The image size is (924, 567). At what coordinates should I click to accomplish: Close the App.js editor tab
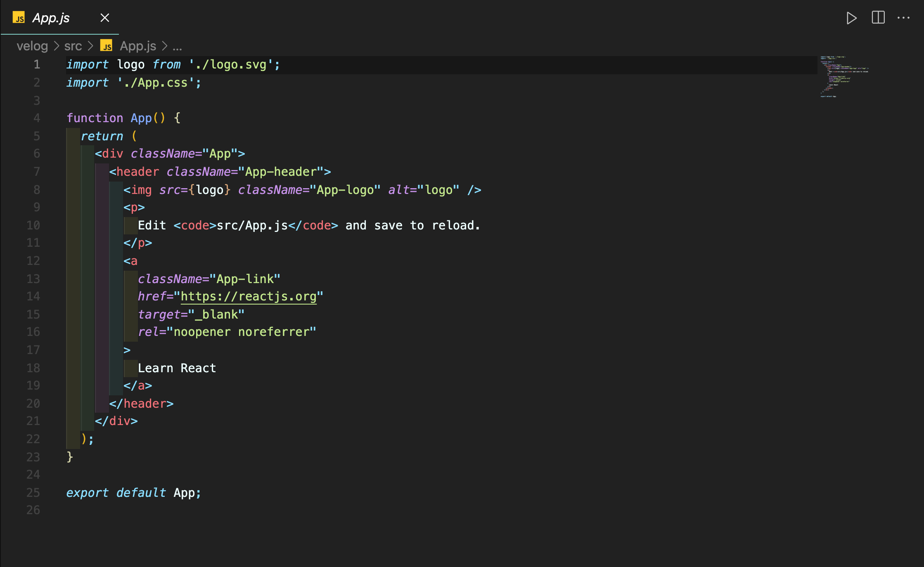105,18
